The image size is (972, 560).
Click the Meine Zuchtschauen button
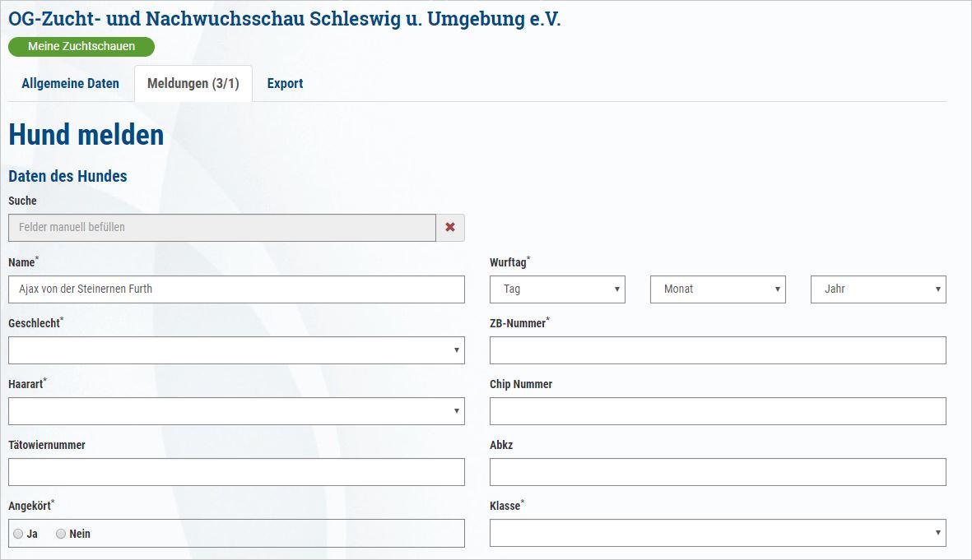point(81,46)
